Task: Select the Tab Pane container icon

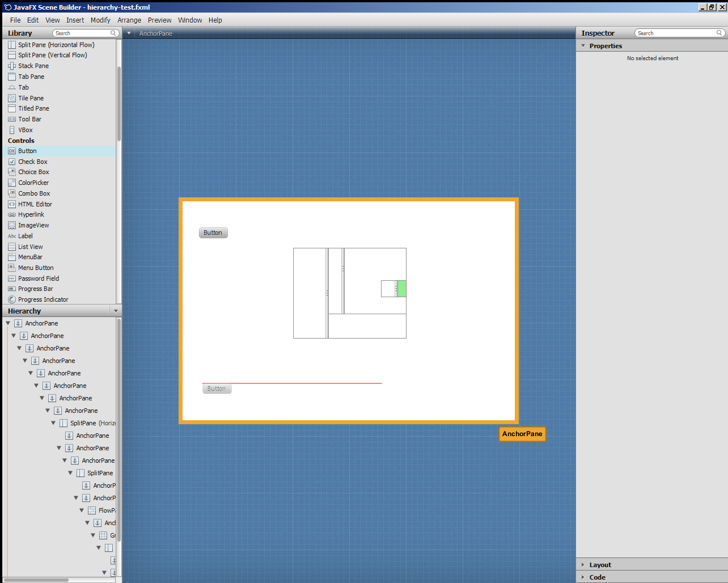Action: (x=12, y=77)
